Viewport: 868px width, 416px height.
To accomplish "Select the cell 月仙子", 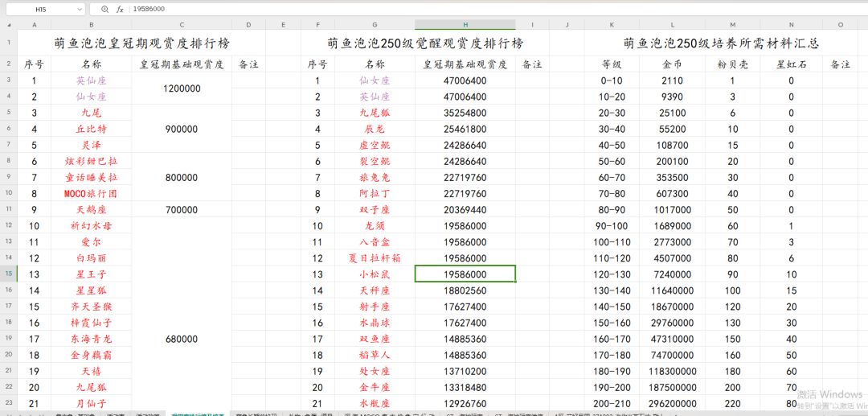I will 92,403.
